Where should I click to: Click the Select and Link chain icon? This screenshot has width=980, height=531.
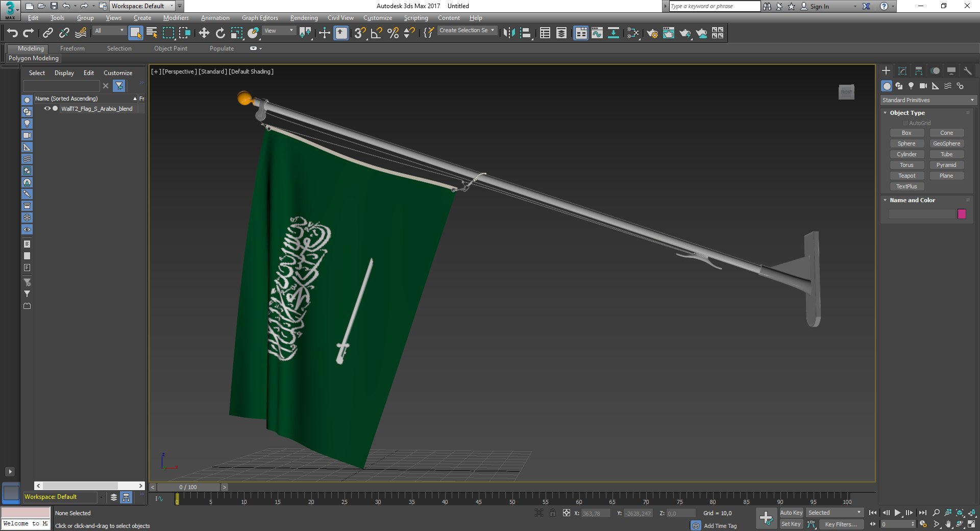click(x=47, y=33)
